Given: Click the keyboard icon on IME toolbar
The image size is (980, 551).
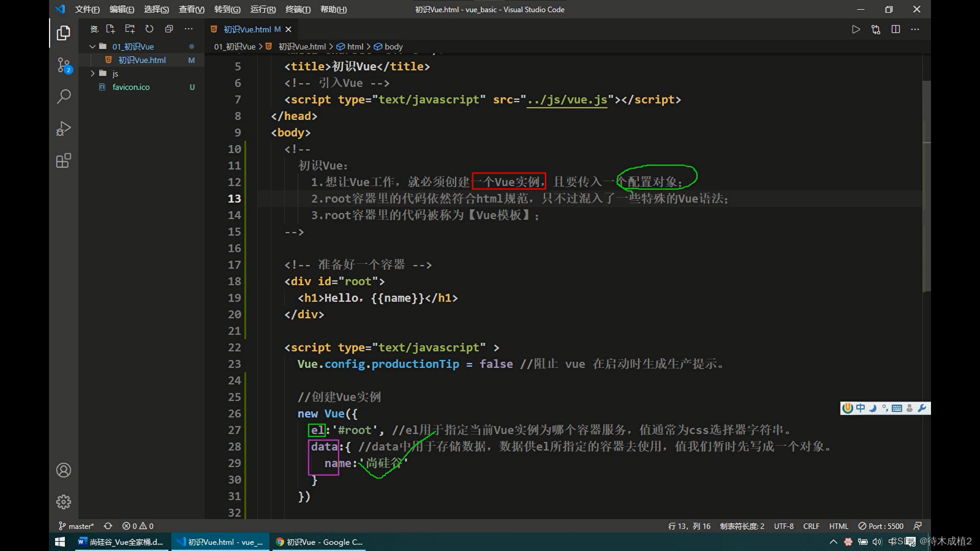Looking at the screenshot, I should (x=897, y=408).
